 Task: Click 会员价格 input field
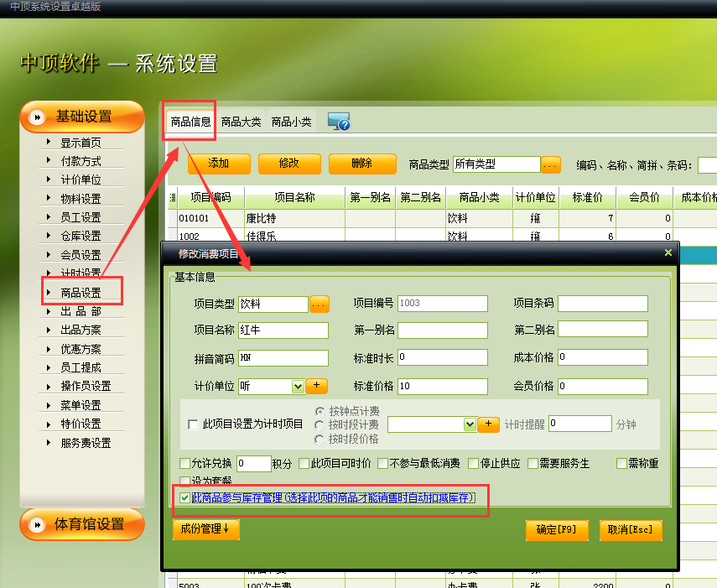pyautogui.click(x=603, y=387)
